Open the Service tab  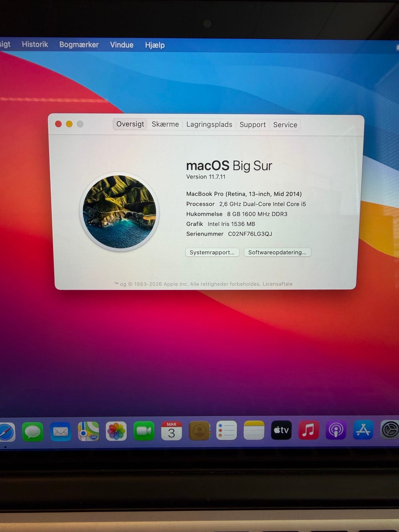[285, 125]
